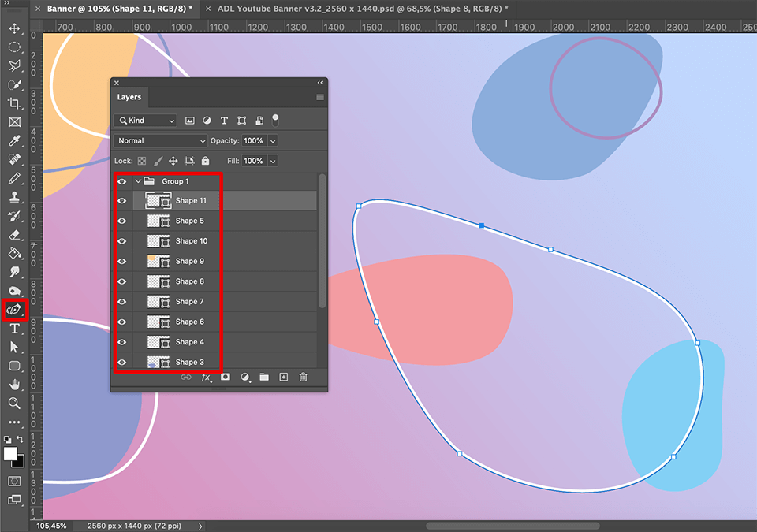Open the Normal blend mode dropdown
This screenshot has width=757, height=532.
[x=160, y=140]
